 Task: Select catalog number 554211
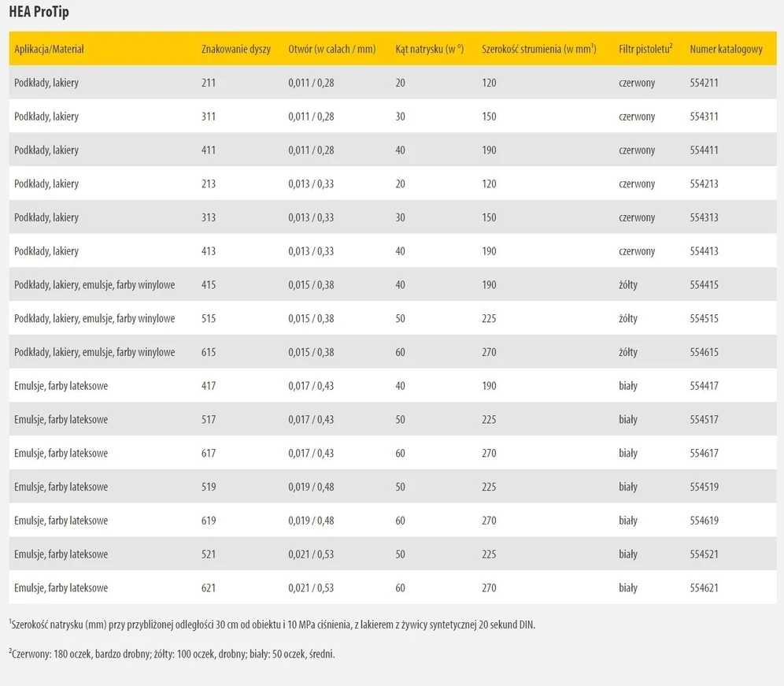tap(704, 83)
